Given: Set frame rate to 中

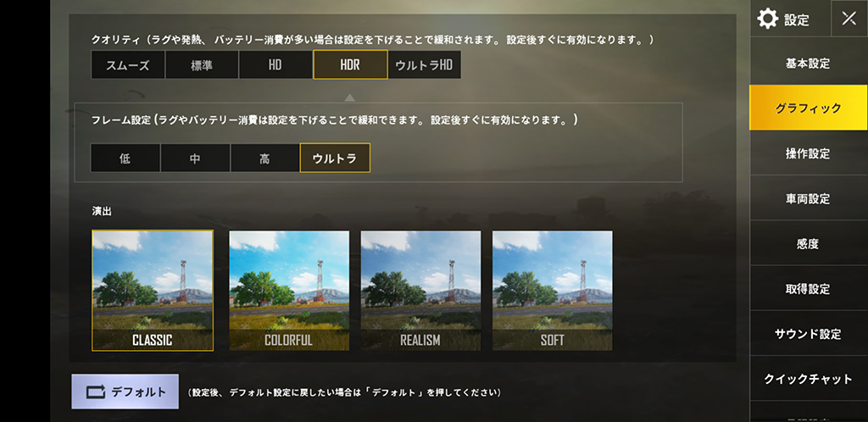Looking at the screenshot, I should click(x=195, y=158).
